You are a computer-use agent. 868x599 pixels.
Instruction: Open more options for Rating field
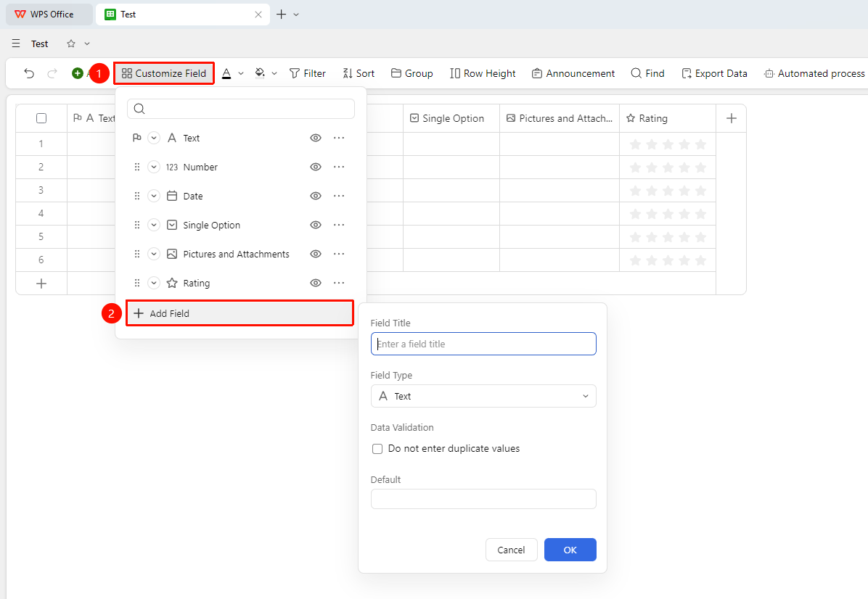(339, 284)
